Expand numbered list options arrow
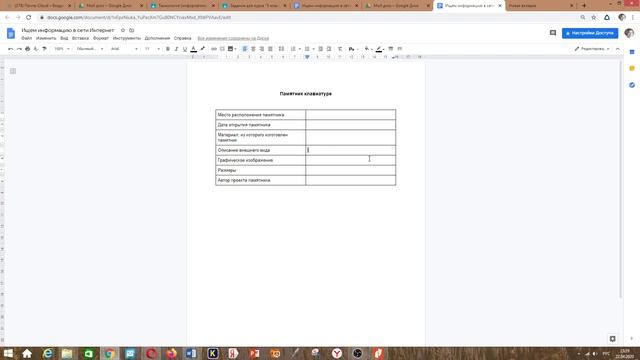The width and height of the screenshot is (640, 360). pos(300,49)
